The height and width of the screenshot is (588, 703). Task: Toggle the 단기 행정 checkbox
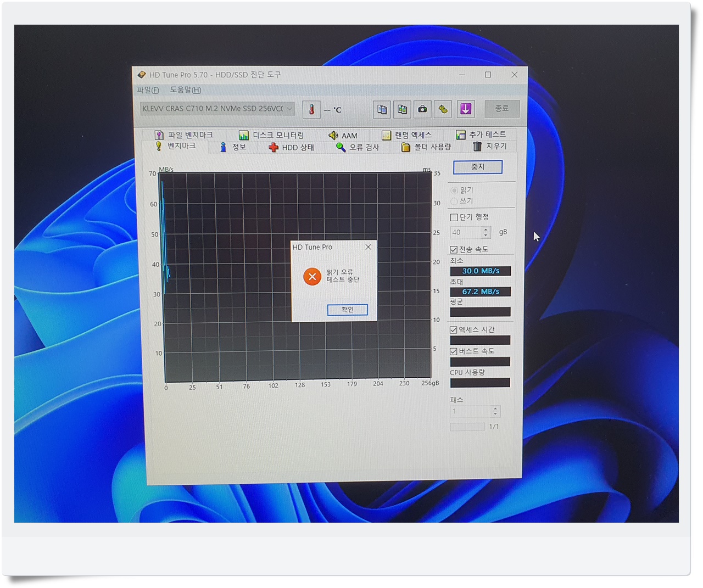point(454,217)
